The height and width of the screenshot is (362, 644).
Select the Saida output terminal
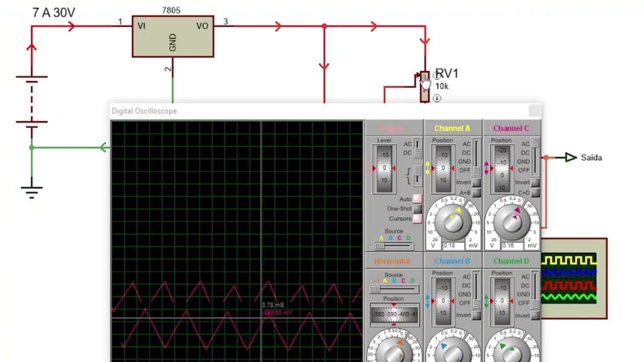570,158
